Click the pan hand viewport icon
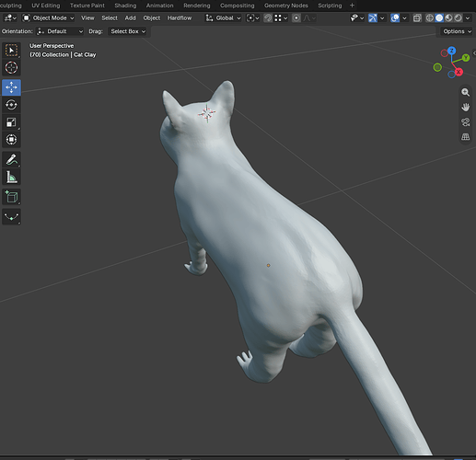 pyautogui.click(x=466, y=107)
